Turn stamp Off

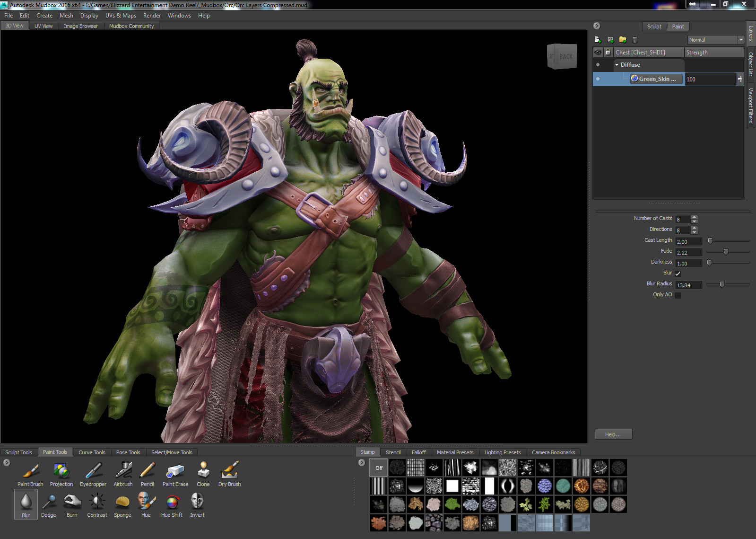coord(379,468)
